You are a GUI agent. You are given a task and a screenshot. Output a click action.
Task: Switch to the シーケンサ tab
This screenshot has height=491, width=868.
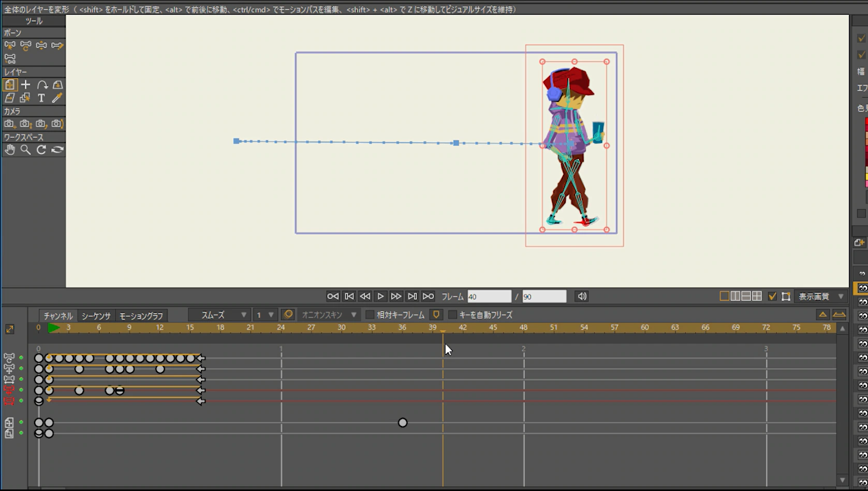coord(96,316)
